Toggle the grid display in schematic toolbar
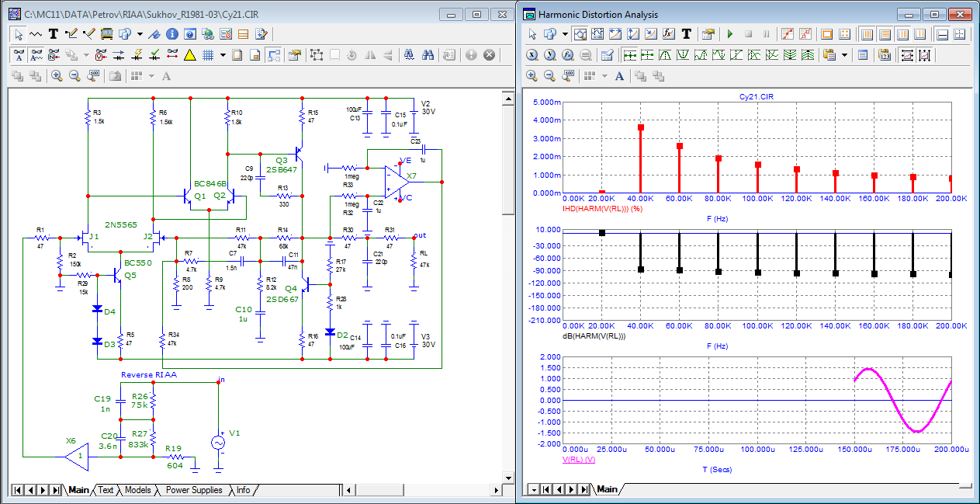 (208, 55)
